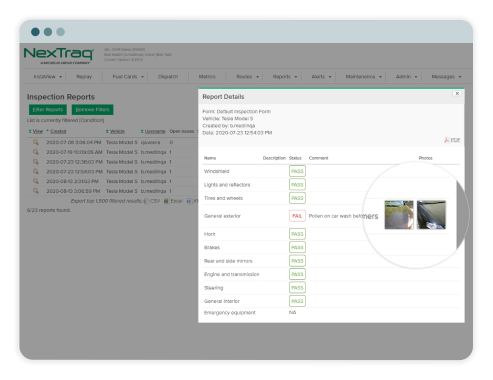Close the Report Details dialog
The image size is (493, 380).
[x=457, y=94]
